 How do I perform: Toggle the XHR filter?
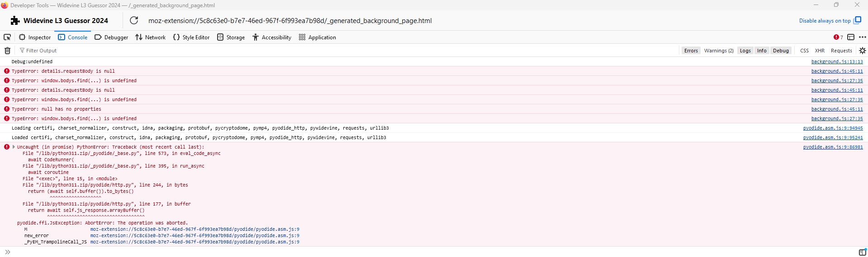tap(820, 51)
